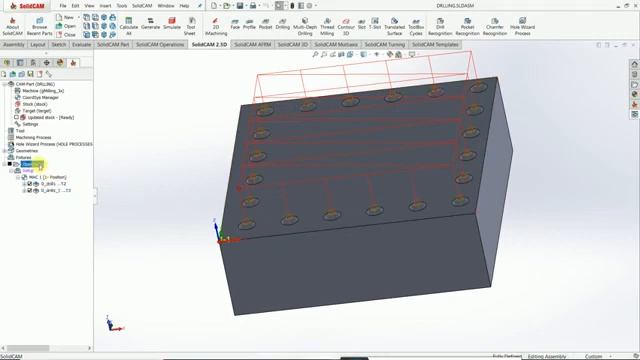640x360 pixels.
Task: Start Chamfer Recognition
Action: click(495, 27)
